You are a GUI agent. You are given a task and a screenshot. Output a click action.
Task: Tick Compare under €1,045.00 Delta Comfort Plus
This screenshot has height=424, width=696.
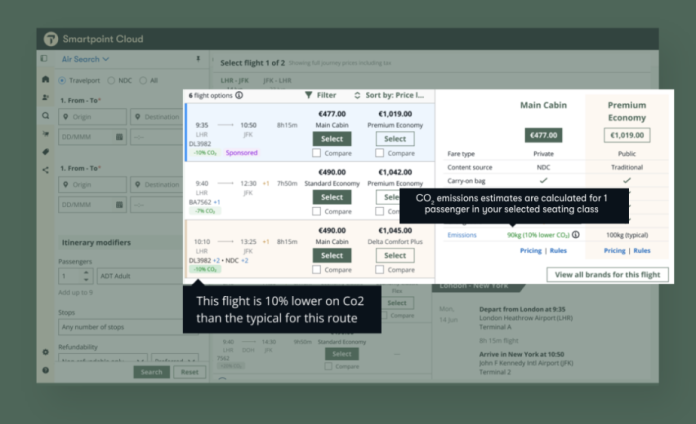click(380, 269)
